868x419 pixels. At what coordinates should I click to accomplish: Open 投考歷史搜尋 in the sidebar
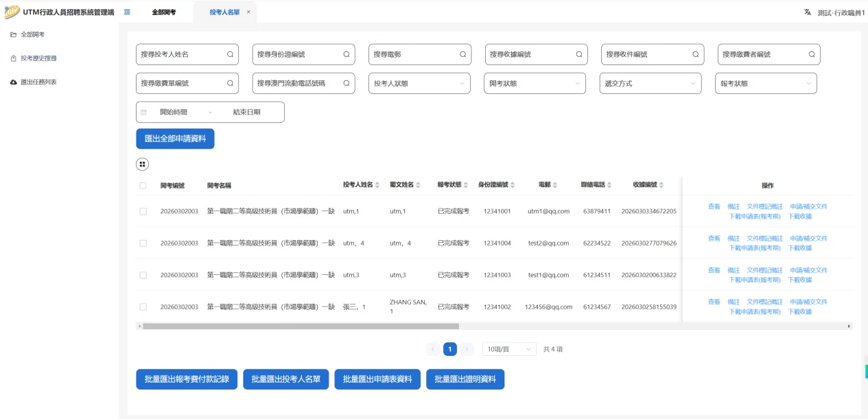point(38,58)
